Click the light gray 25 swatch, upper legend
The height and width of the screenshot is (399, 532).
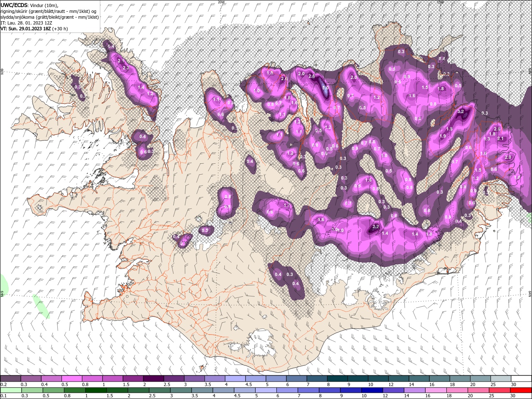(x=501, y=378)
